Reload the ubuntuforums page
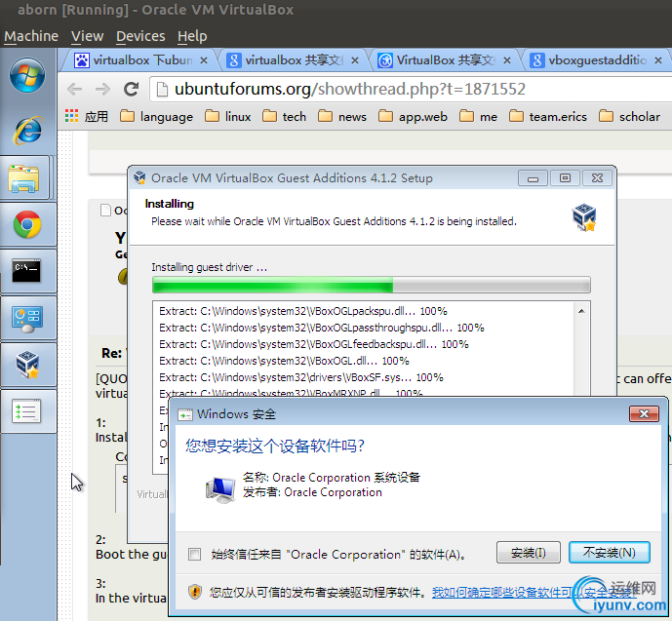Viewport: 672px width, 621px height. pyautogui.click(x=131, y=89)
